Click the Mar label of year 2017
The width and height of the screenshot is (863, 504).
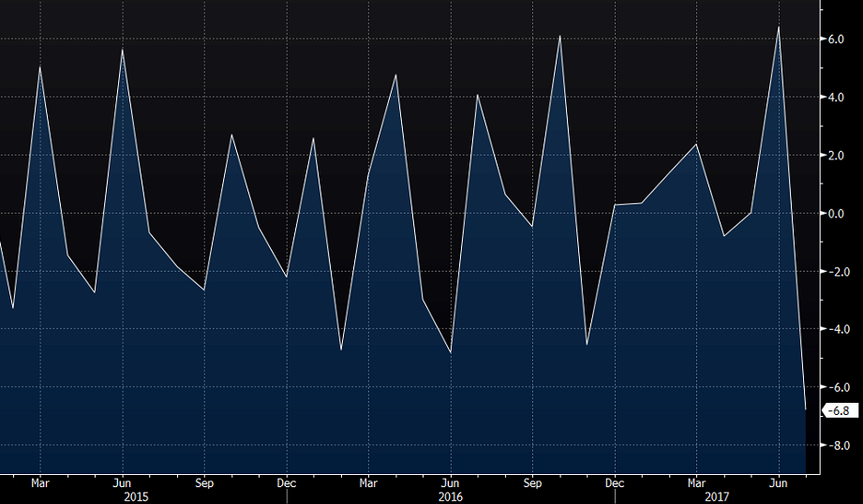[x=696, y=483]
